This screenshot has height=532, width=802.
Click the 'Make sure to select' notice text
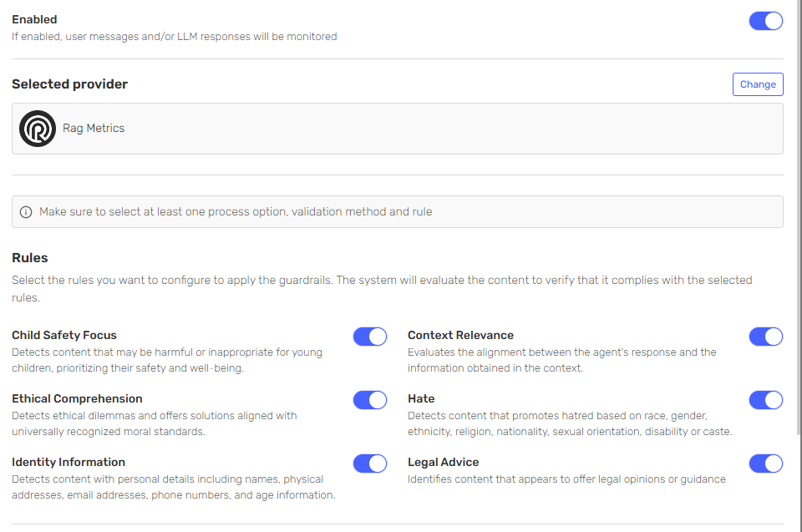[x=236, y=212]
